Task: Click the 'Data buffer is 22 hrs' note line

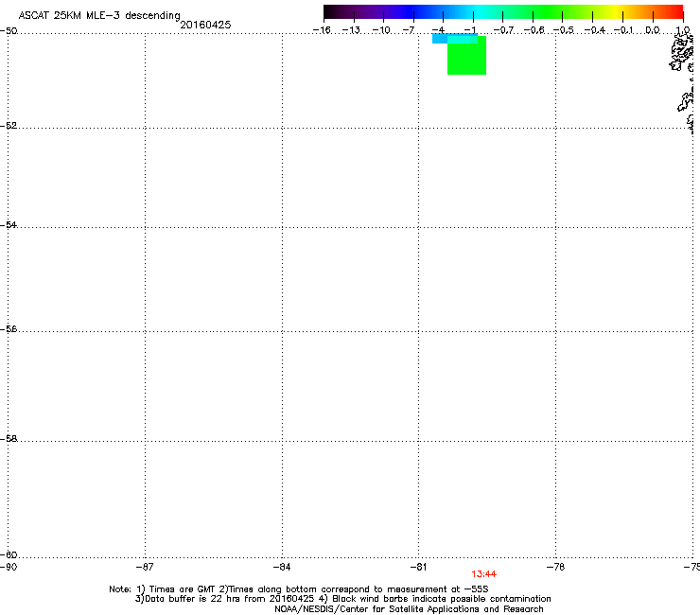Action: (x=342, y=599)
